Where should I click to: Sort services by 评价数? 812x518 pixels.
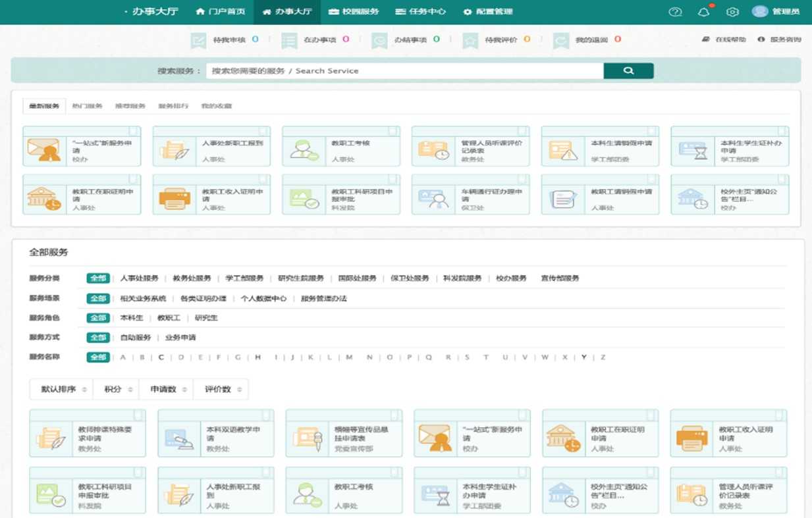tap(221, 390)
